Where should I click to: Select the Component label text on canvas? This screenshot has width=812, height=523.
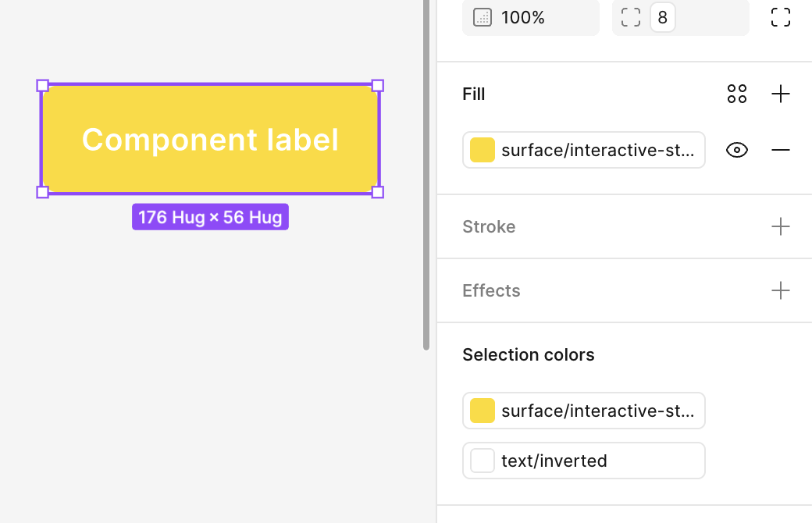point(210,140)
